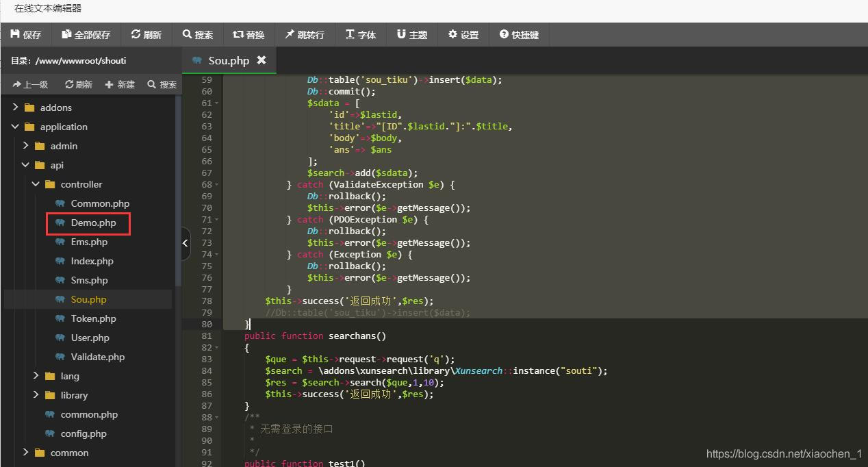
Task: Go up with 上一级 button
Action: pyautogui.click(x=30, y=84)
